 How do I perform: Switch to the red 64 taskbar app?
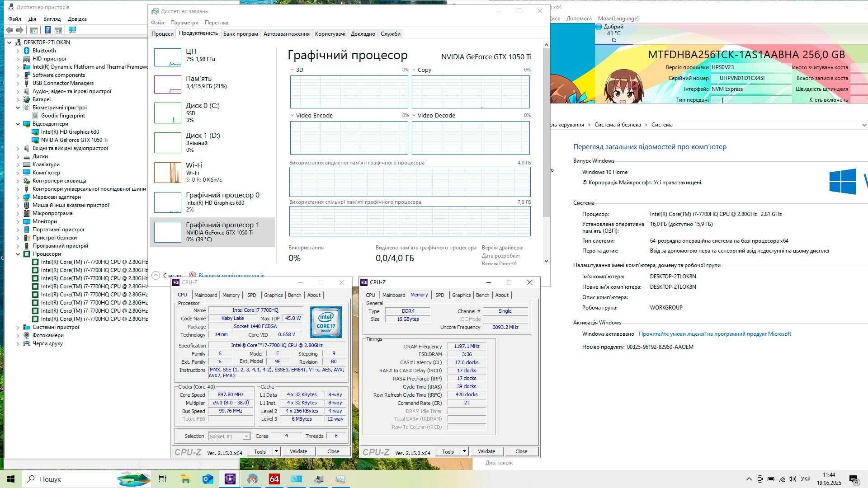[274, 479]
